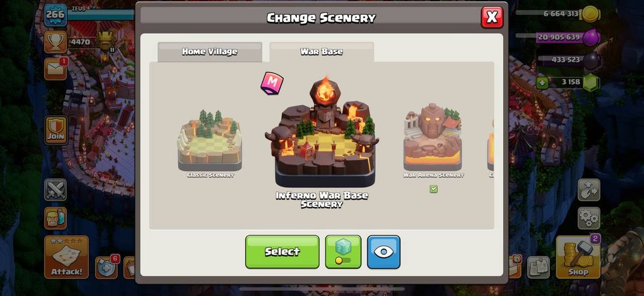The width and height of the screenshot is (644, 296).
Task: Choose the War Arena Scenery thumbnail
Action: pyautogui.click(x=433, y=137)
